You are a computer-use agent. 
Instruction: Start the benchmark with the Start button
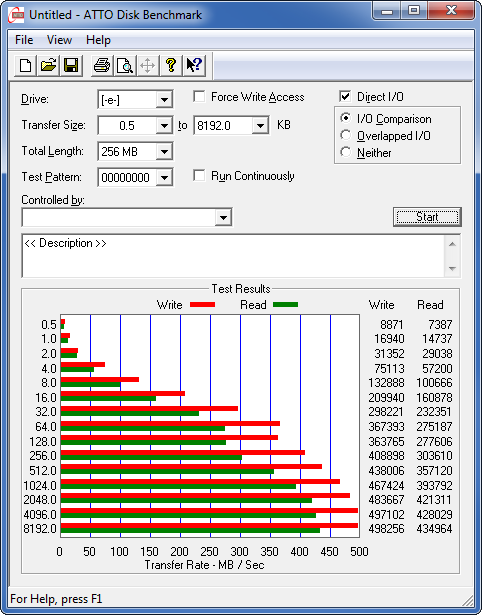(x=427, y=217)
